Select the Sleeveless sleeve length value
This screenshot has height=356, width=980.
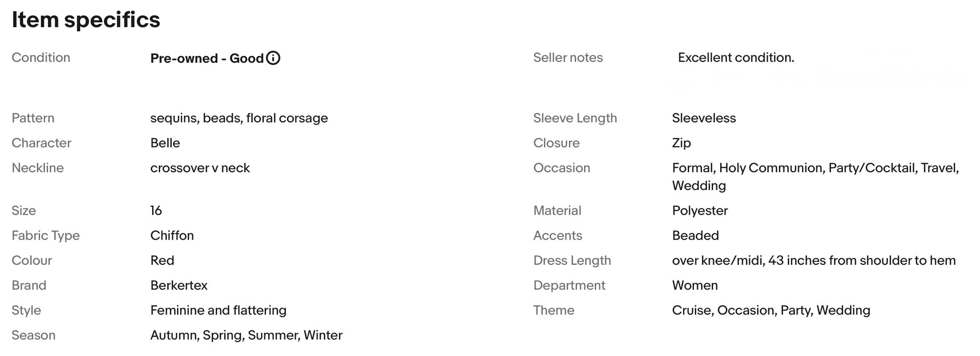click(704, 118)
